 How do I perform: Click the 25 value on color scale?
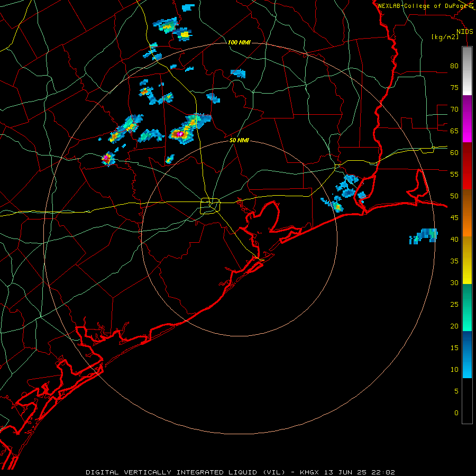point(454,304)
